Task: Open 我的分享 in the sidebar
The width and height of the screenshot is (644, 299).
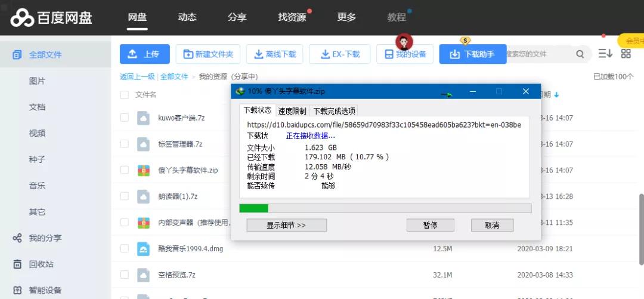Action: coord(45,238)
